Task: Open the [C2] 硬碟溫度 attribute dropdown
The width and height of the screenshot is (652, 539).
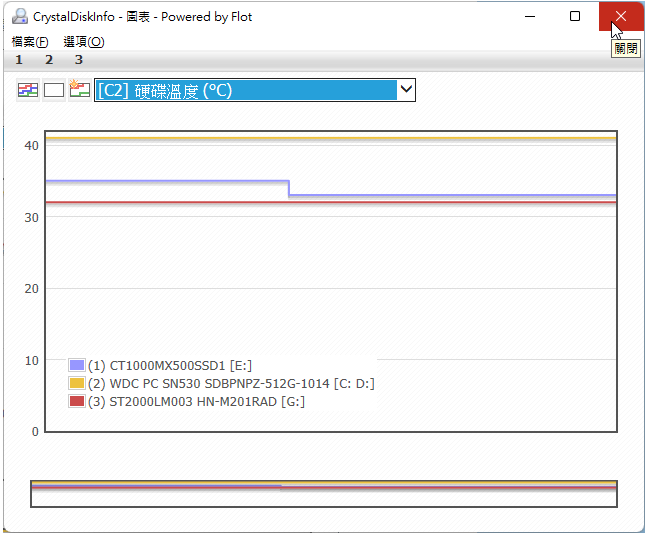Action: (x=255, y=90)
